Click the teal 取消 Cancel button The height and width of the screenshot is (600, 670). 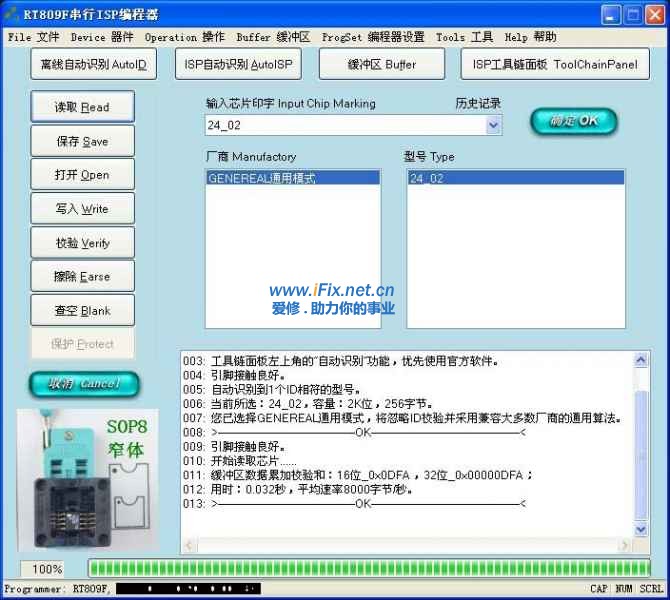pyautogui.click(x=84, y=384)
